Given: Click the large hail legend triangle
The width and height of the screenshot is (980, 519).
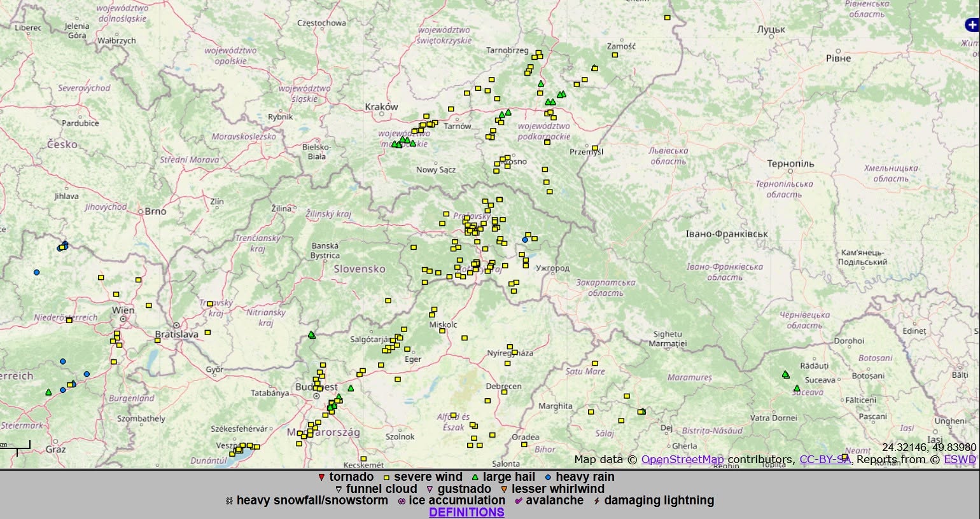Looking at the screenshot, I should tap(475, 477).
